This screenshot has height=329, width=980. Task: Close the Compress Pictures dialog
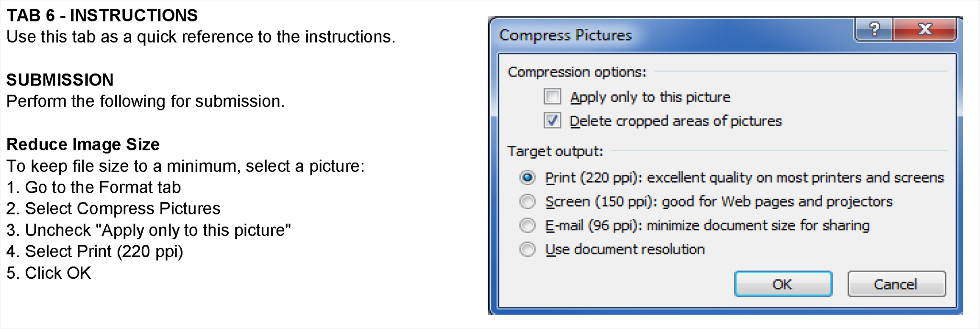click(x=924, y=30)
